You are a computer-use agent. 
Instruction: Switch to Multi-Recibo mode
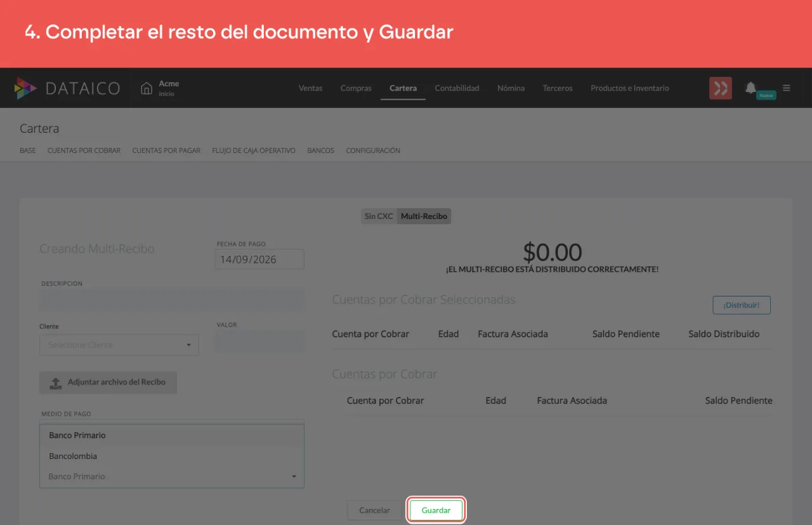coord(424,216)
